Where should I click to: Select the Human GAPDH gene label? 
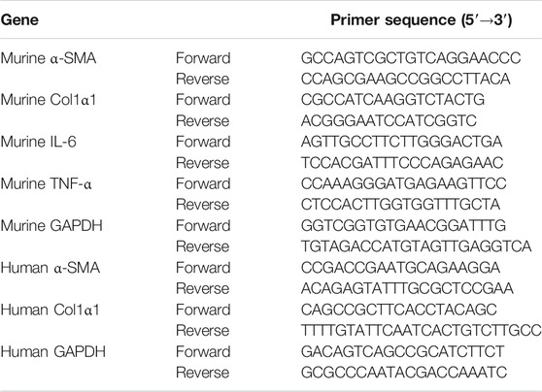point(53,351)
